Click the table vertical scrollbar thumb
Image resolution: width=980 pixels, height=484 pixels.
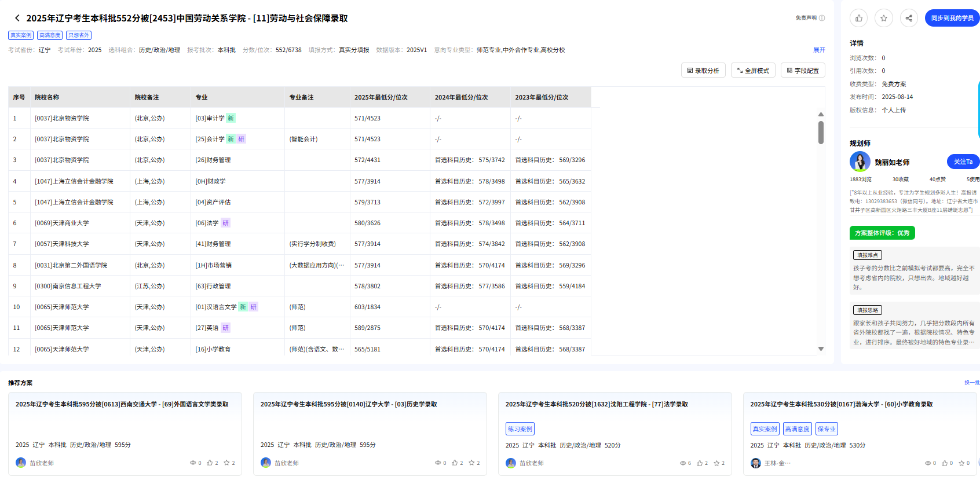coord(821,132)
